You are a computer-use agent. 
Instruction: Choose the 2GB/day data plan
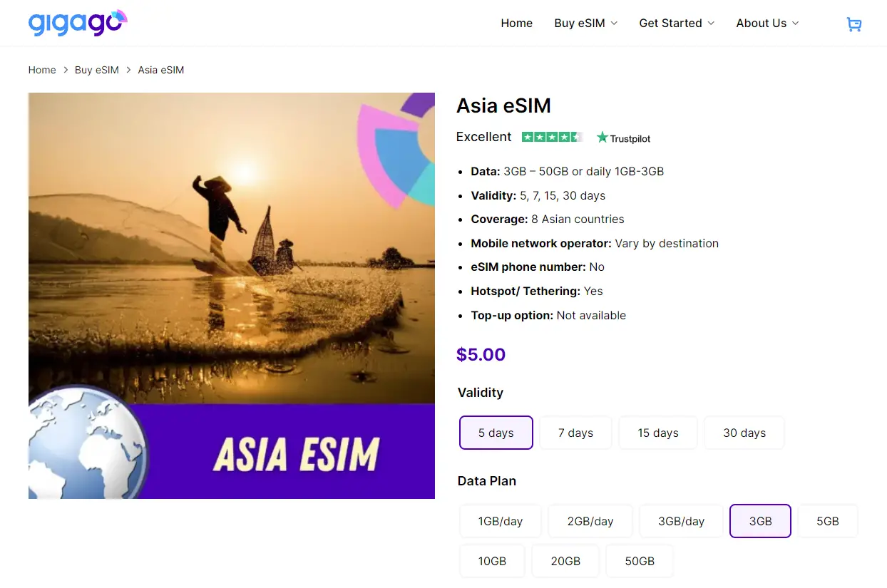coord(590,521)
